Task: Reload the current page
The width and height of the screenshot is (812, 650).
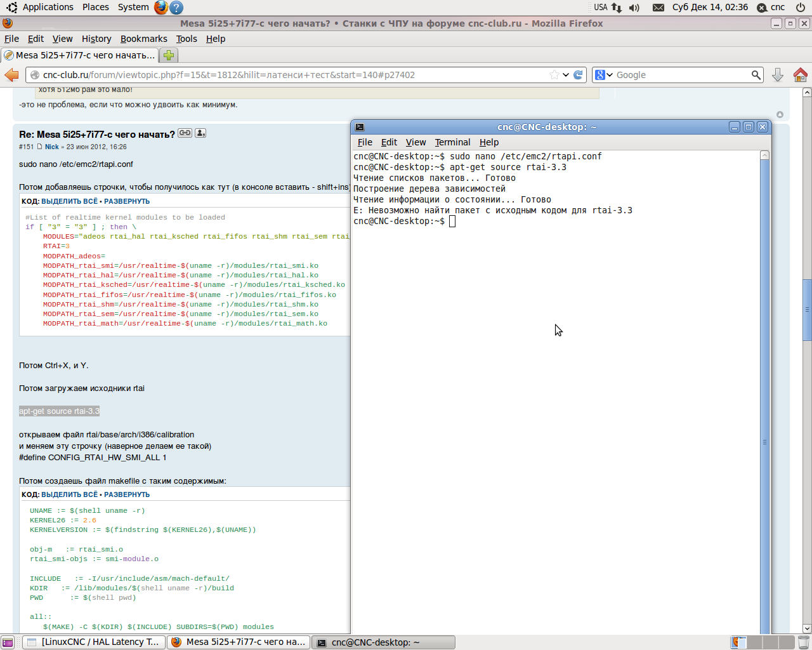Action: (578, 75)
